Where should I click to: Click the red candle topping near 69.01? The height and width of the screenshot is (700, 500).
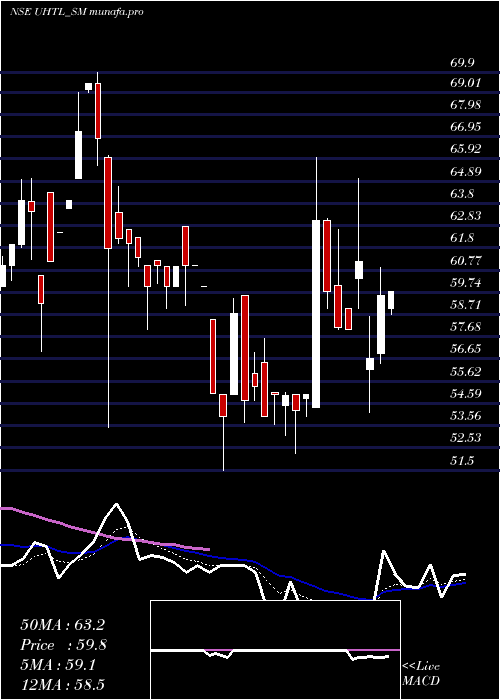tap(98, 111)
